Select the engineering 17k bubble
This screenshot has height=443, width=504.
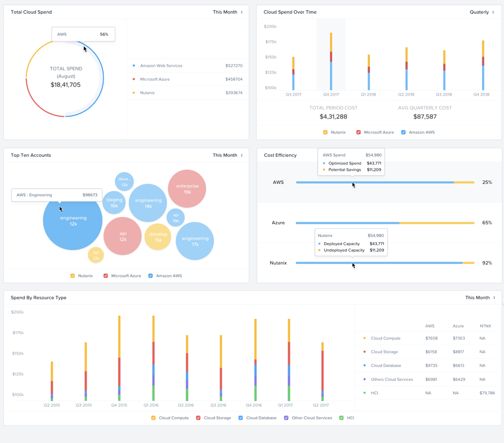[x=195, y=241]
